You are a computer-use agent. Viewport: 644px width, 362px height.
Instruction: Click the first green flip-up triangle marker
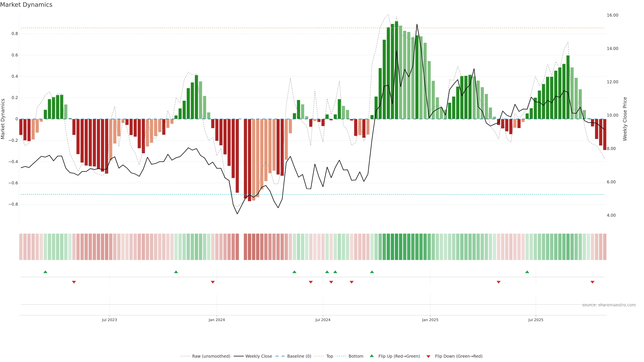click(45, 272)
